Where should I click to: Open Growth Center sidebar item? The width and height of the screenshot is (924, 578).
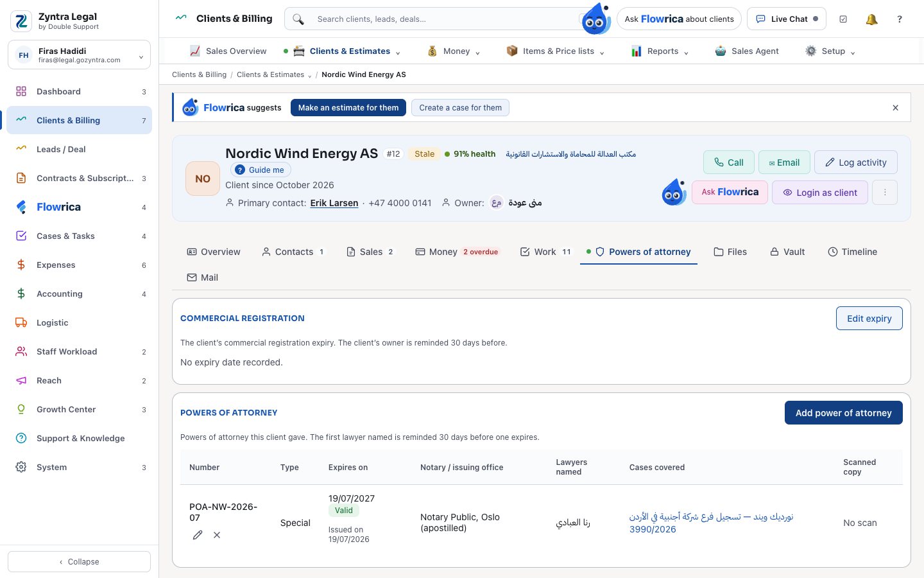click(x=80, y=409)
